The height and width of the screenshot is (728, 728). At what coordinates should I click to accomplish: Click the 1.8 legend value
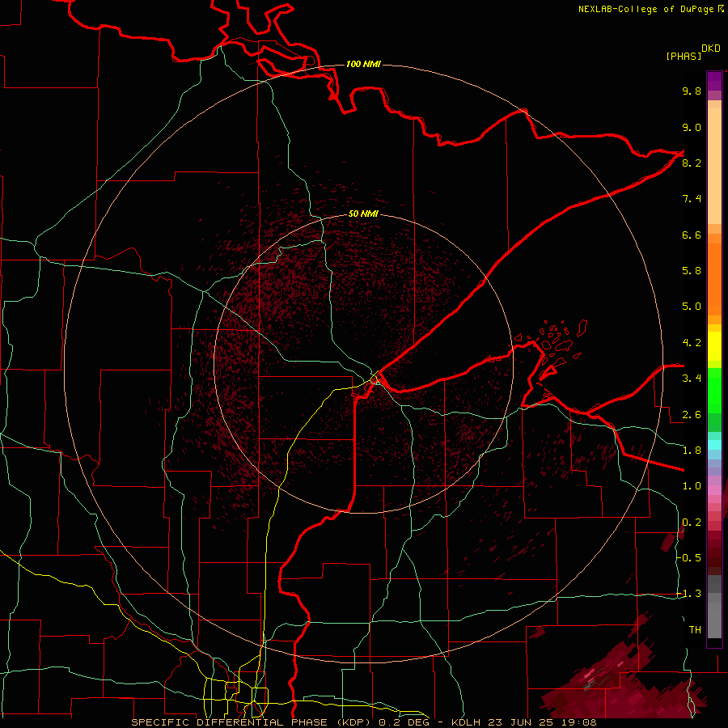click(x=692, y=451)
